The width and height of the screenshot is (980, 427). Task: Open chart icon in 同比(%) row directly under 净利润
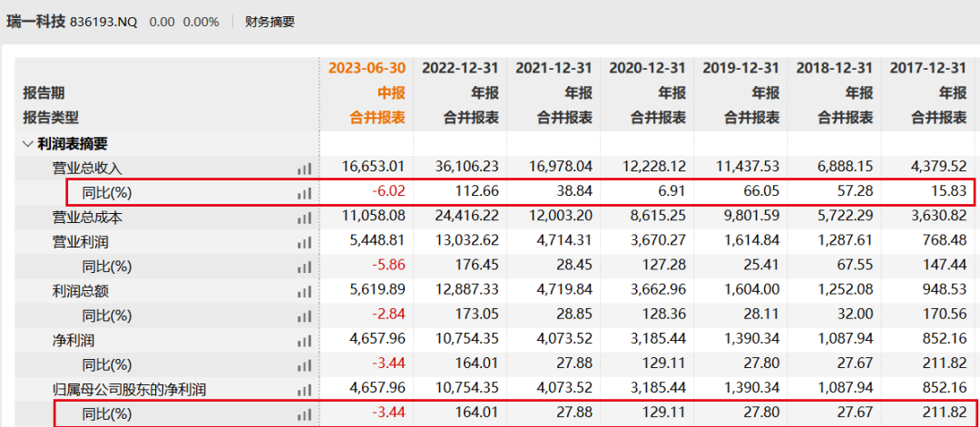[x=304, y=366]
